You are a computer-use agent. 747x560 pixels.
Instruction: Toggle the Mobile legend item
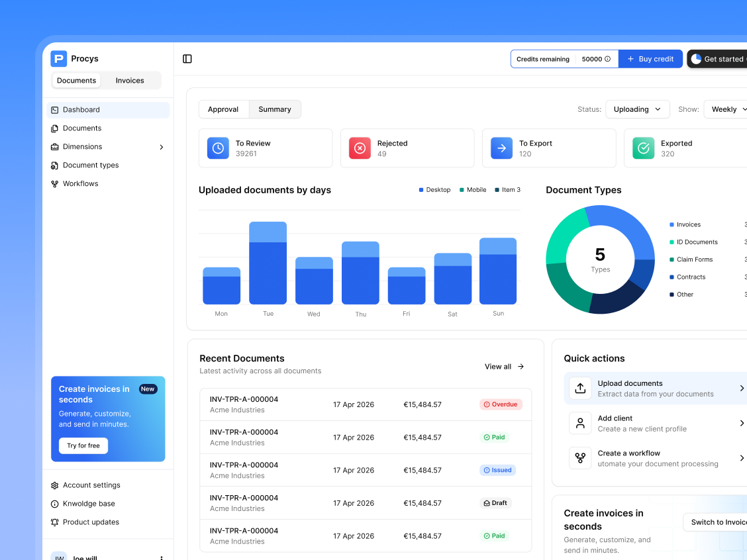473,190
